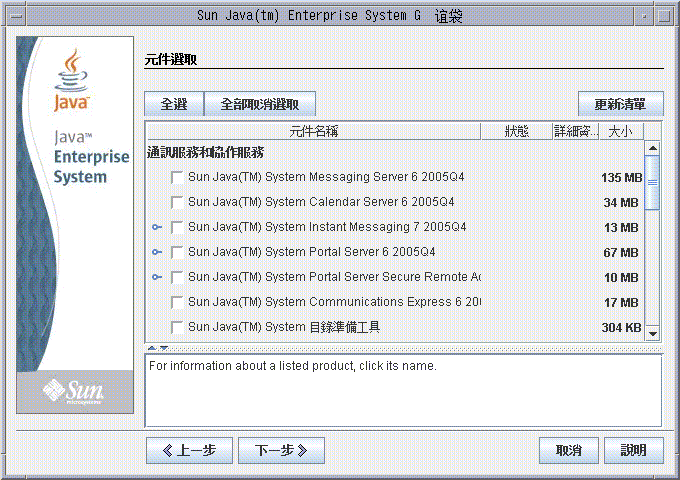The image size is (680, 480).
Task: Select Sun Java System Portal Server 6 name
Action: point(311,252)
